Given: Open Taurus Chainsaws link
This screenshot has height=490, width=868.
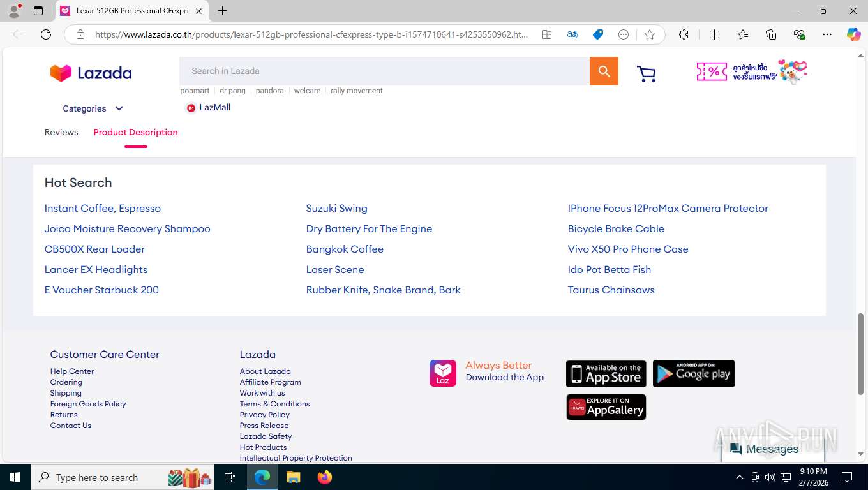Looking at the screenshot, I should click(x=611, y=290).
